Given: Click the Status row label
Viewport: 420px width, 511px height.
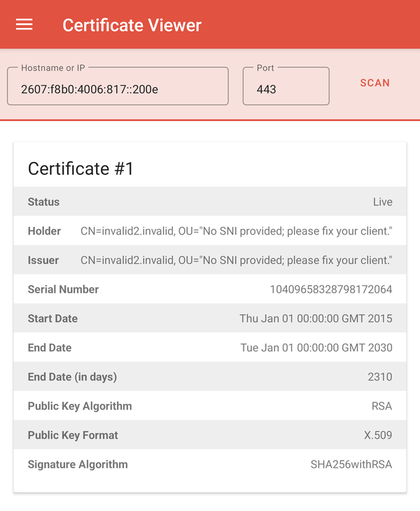Looking at the screenshot, I should (x=43, y=202).
